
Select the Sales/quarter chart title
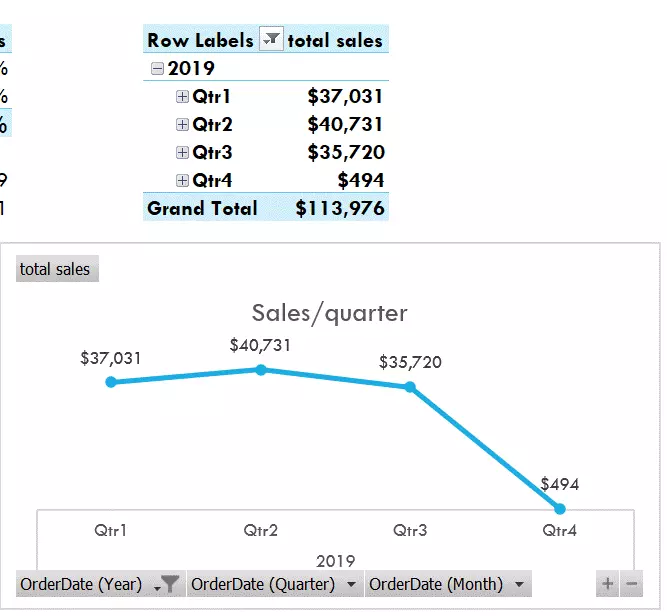click(329, 313)
